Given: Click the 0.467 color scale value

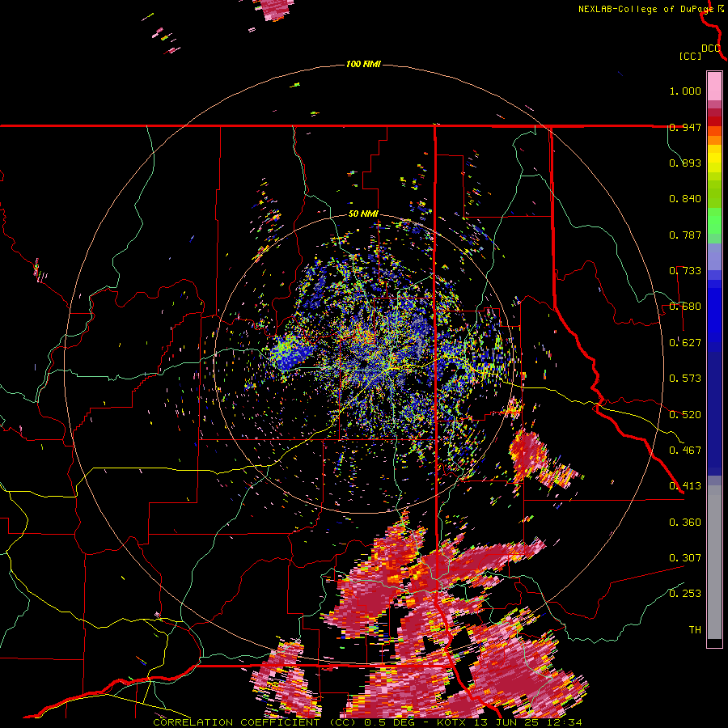Looking at the screenshot, I should [685, 451].
